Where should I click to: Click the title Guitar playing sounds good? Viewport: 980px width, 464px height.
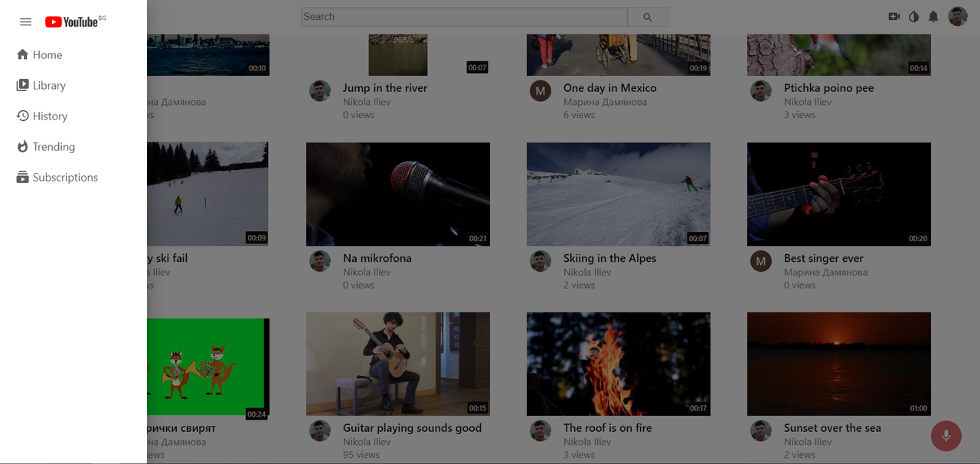(413, 428)
